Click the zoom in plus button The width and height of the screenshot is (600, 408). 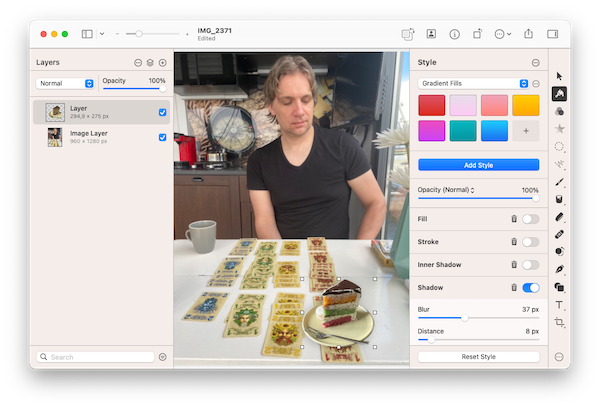pyautogui.click(x=187, y=34)
